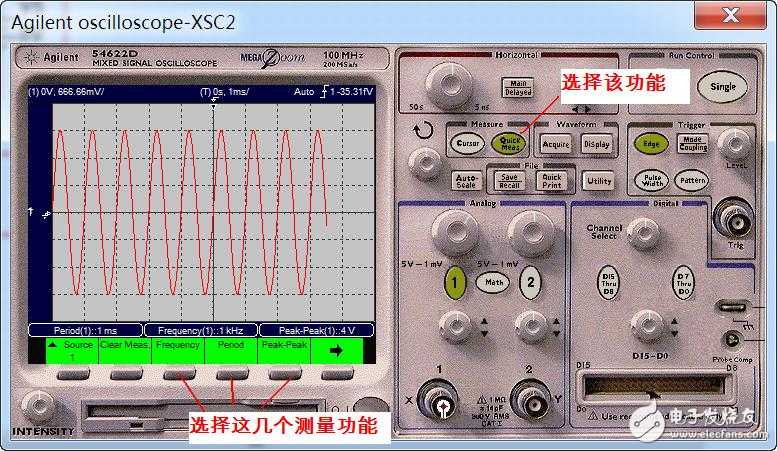Image resolution: width=777 pixels, height=451 pixels.
Task: Click the physical key under the arrow softkey
Action: pos(337,375)
